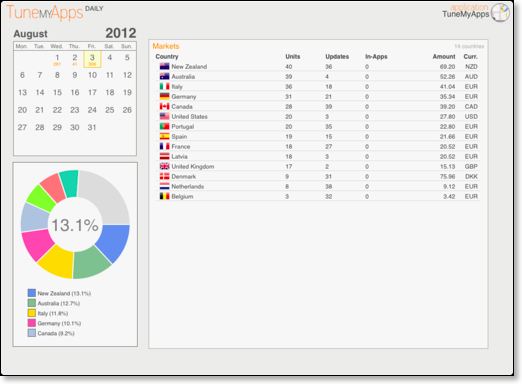
Task: Click the Latvia flag icon
Action: pyautogui.click(x=164, y=156)
